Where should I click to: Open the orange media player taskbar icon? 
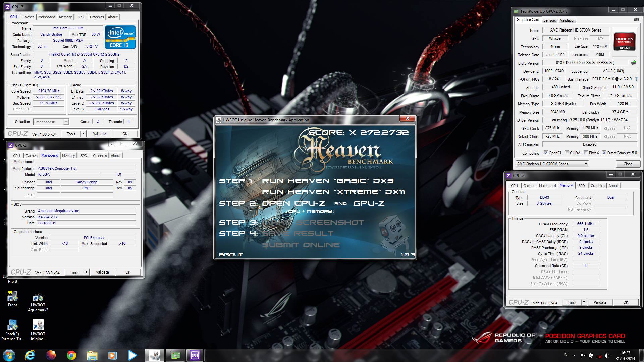point(112,355)
